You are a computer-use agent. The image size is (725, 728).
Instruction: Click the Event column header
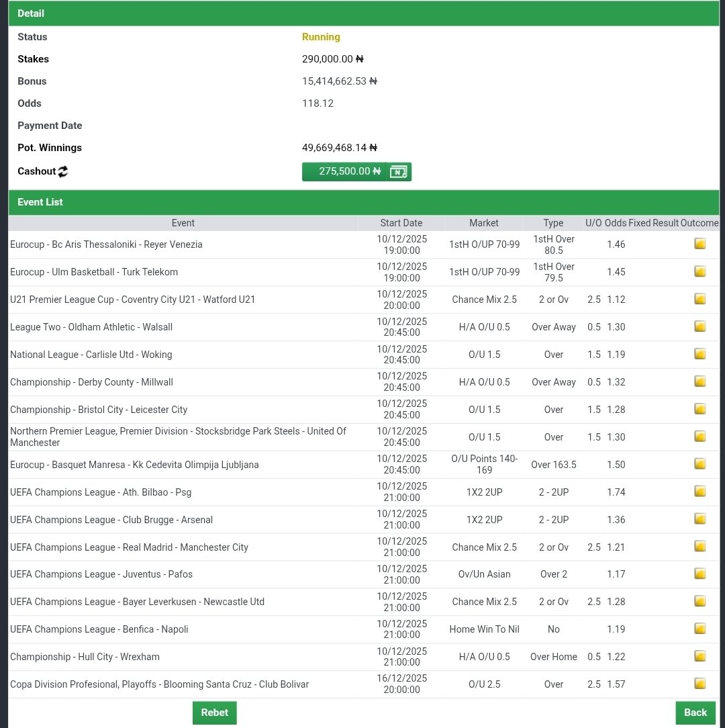click(x=183, y=223)
